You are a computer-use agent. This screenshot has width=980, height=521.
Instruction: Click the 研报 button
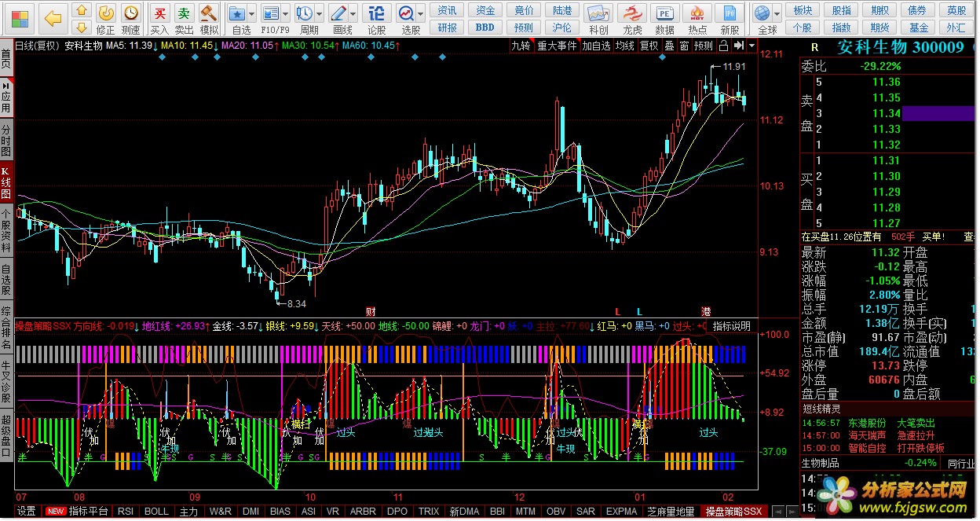447,28
